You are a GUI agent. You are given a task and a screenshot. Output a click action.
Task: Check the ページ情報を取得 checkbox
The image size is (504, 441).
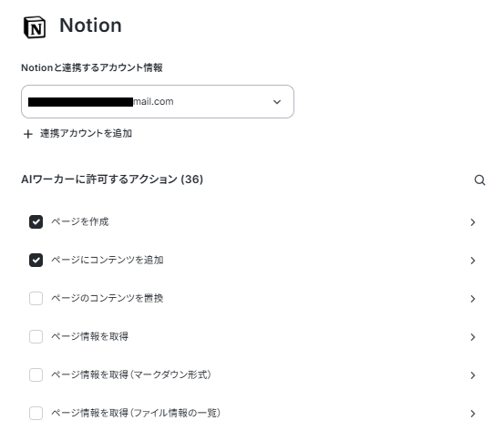[36, 336]
